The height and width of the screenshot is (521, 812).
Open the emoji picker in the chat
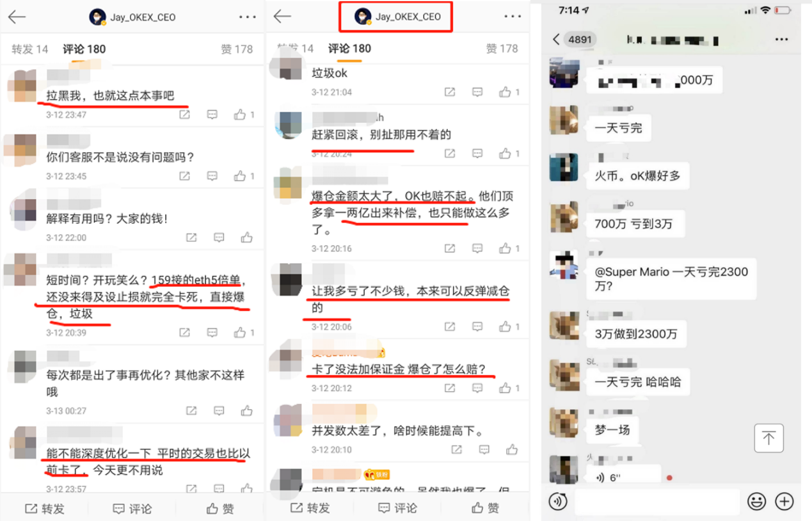(756, 501)
